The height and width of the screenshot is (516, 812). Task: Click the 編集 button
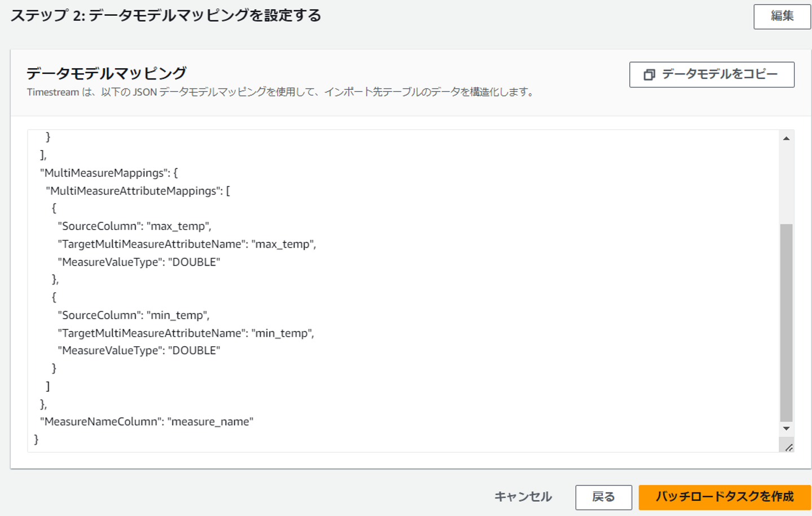782,16
